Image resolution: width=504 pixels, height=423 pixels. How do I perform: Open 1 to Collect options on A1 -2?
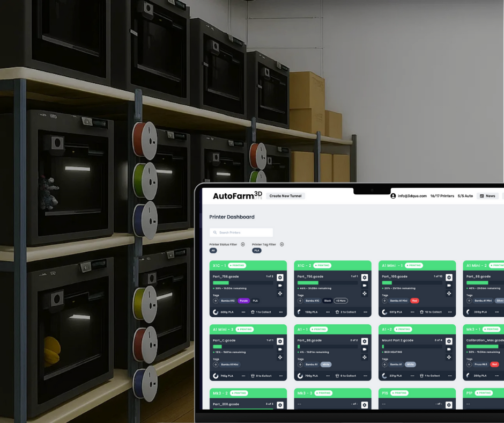(450, 376)
